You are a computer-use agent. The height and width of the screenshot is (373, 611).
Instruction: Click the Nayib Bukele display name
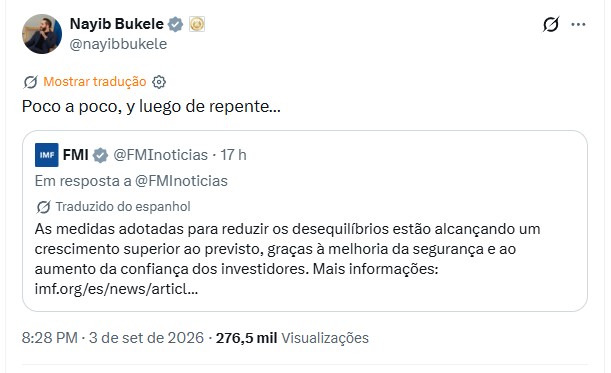117,24
